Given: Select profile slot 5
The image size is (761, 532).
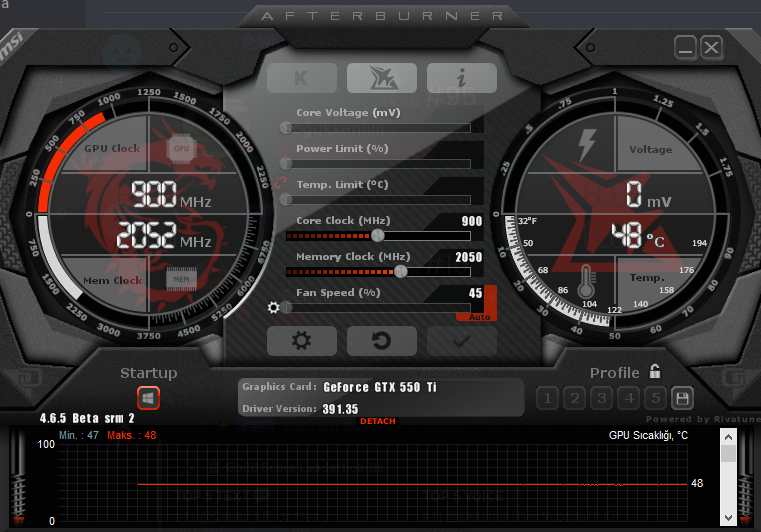Looking at the screenshot, I should [x=655, y=398].
